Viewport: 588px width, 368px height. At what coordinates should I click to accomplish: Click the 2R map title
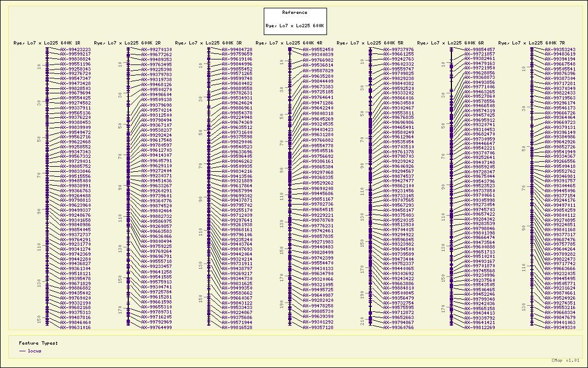[128, 43]
